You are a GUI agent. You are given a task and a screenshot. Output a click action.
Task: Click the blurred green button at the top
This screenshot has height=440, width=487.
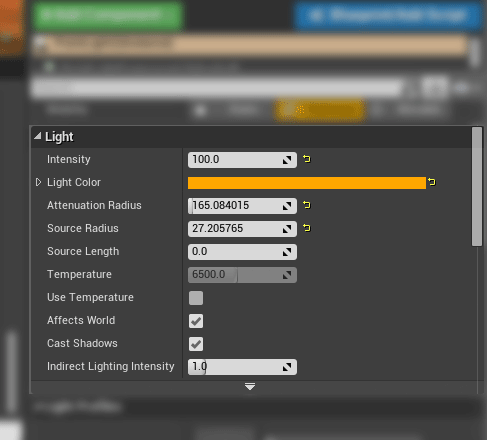[x=107, y=15]
